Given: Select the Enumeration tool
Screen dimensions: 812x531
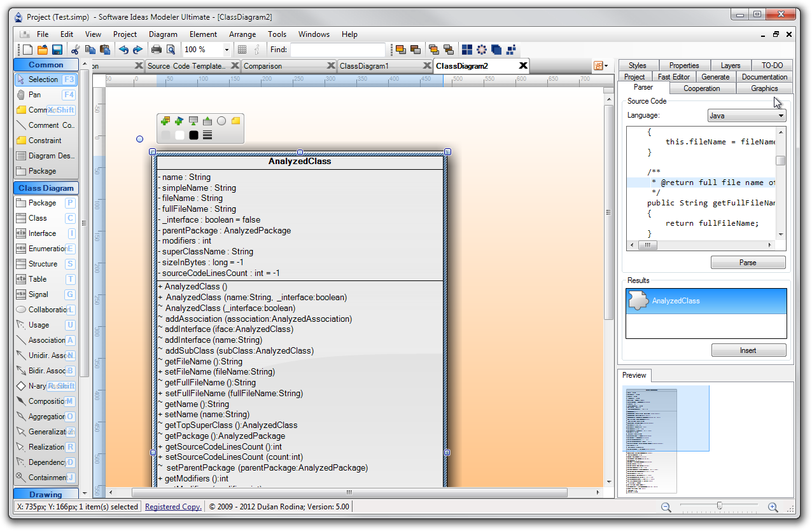Looking at the screenshot, I should pos(46,249).
